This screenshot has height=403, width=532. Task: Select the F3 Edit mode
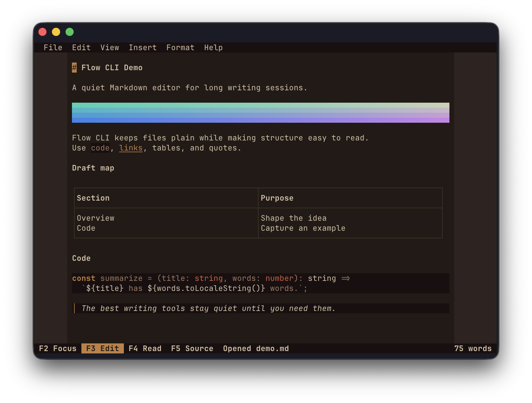[x=103, y=348]
